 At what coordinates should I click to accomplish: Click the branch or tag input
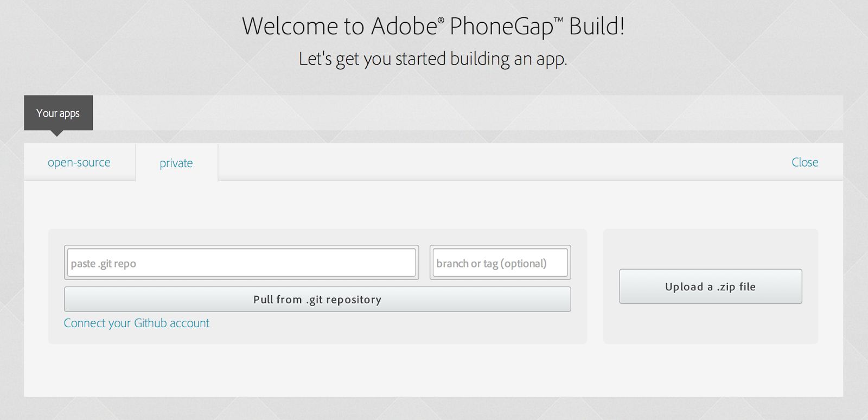point(500,263)
